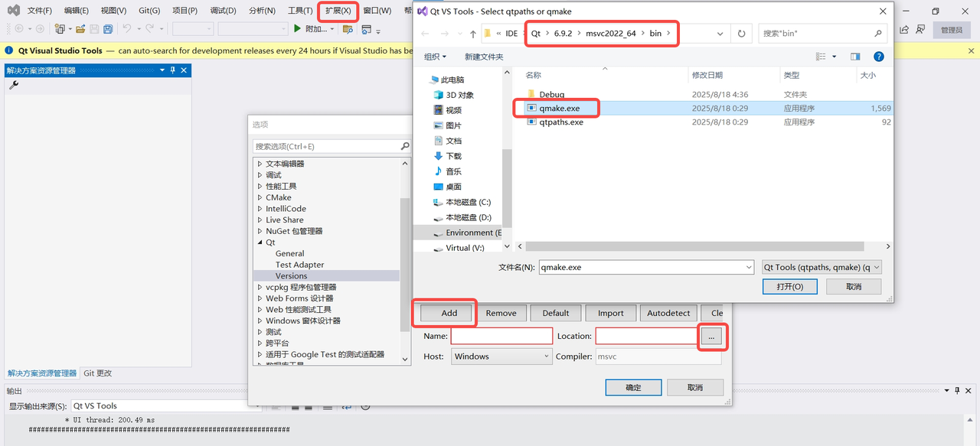The width and height of the screenshot is (980, 446).
Task: Switch to the Git 更改 tab
Action: [x=98, y=373]
